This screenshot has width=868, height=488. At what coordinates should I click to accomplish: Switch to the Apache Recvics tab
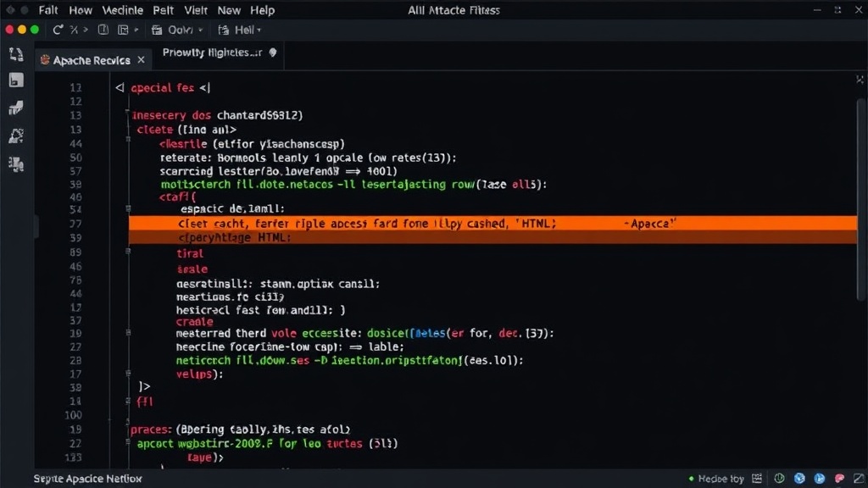[x=93, y=60]
